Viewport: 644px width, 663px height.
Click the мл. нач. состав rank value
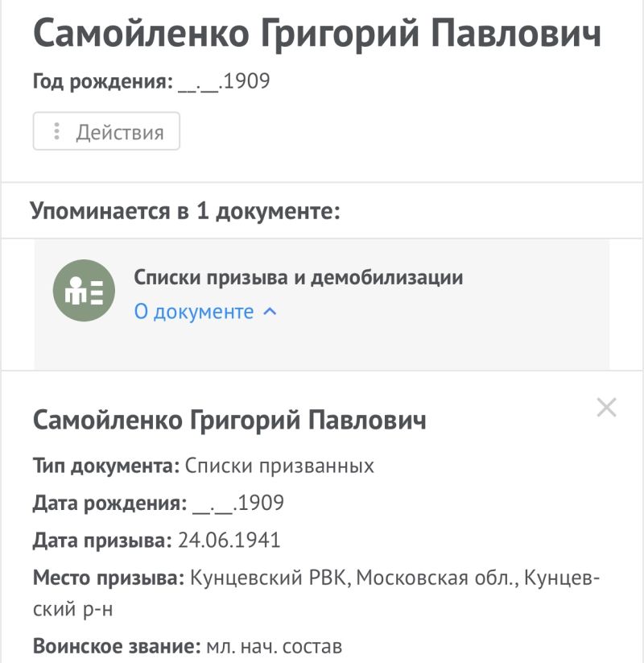(275, 647)
